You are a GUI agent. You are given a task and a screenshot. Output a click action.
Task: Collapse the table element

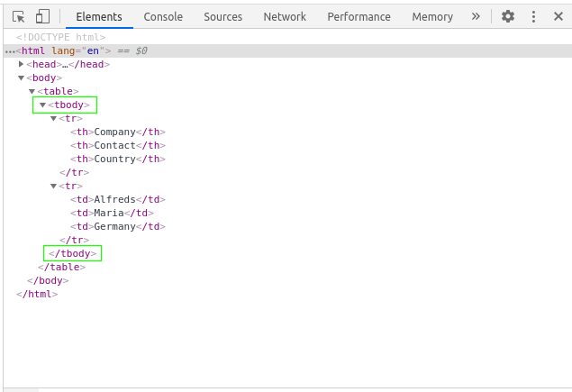tap(32, 91)
